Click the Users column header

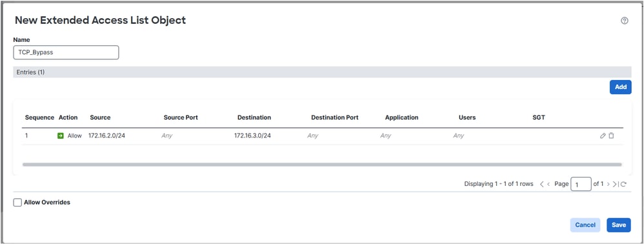pos(467,117)
